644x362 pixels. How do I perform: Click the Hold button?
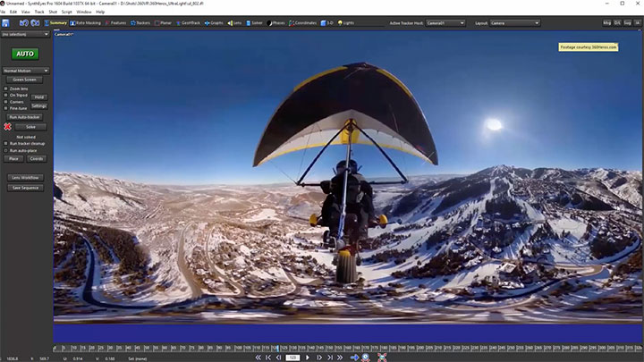click(39, 97)
